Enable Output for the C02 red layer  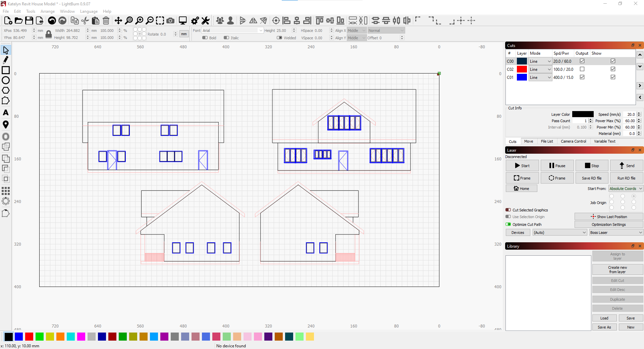point(582,69)
